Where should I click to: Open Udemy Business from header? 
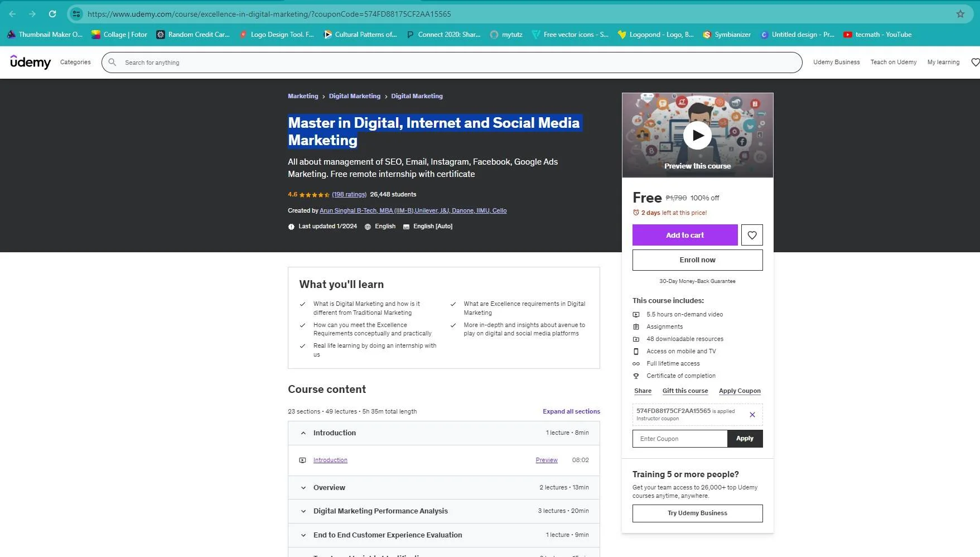(836, 63)
